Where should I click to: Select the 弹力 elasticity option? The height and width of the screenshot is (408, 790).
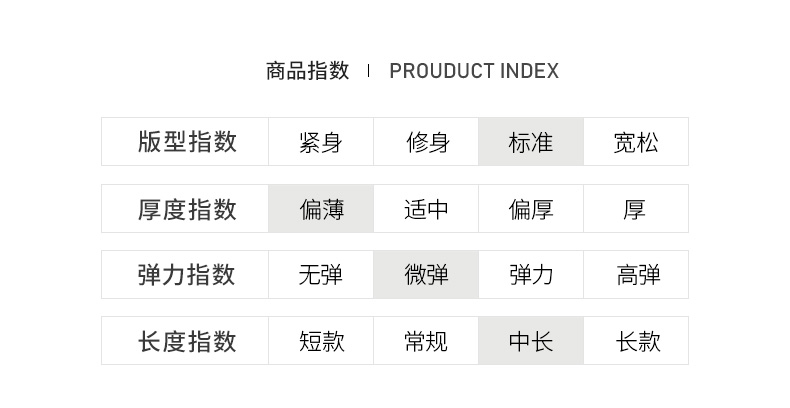click(x=531, y=275)
